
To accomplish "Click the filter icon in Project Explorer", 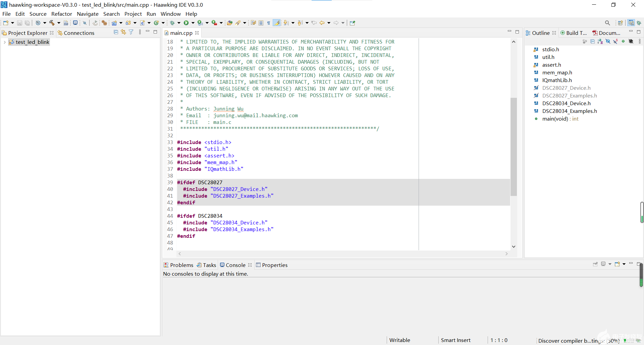I will (131, 32).
